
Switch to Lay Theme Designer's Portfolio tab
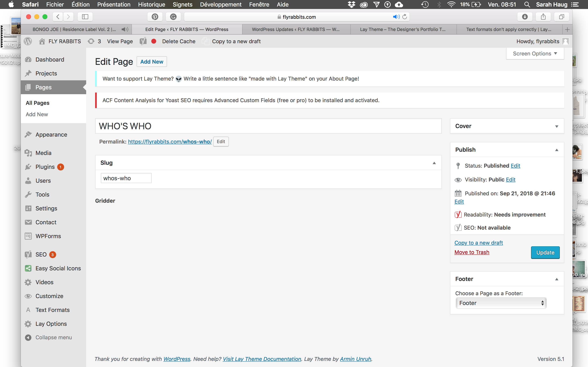point(403,29)
